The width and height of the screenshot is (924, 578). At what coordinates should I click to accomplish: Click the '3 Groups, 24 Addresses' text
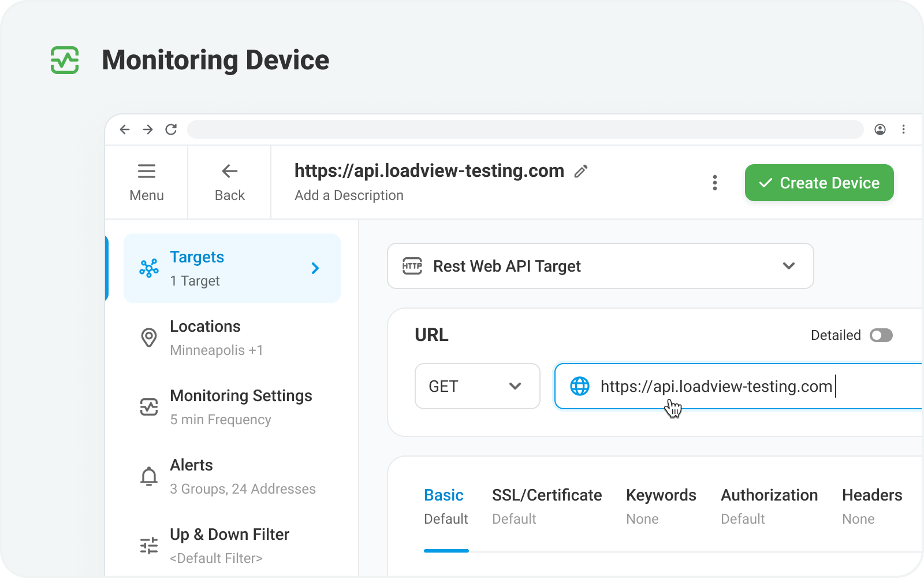tap(243, 489)
